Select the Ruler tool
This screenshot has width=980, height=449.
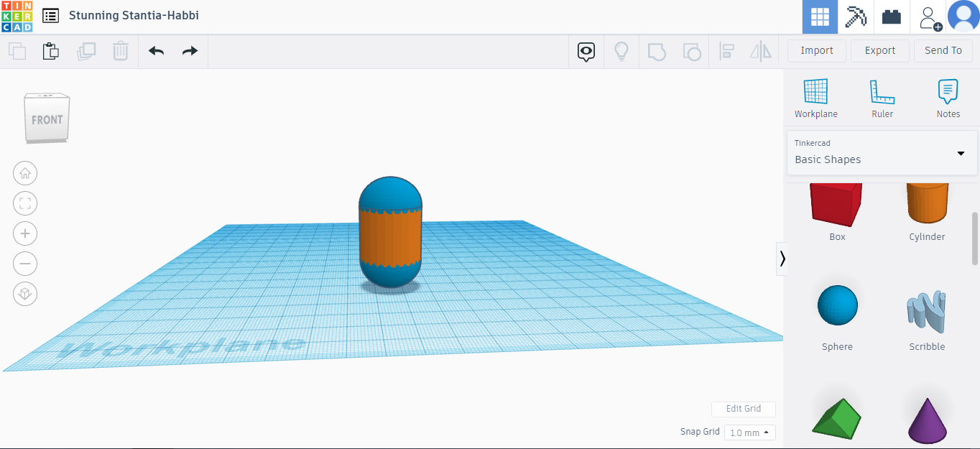(x=882, y=98)
